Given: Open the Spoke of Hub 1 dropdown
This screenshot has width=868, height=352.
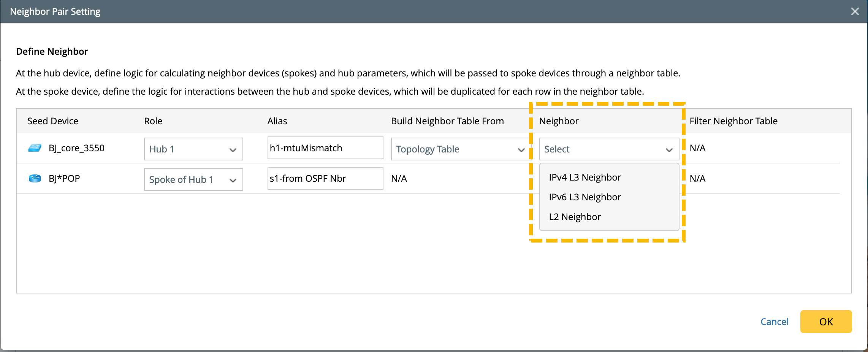Looking at the screenshot, I should [193, 179].
